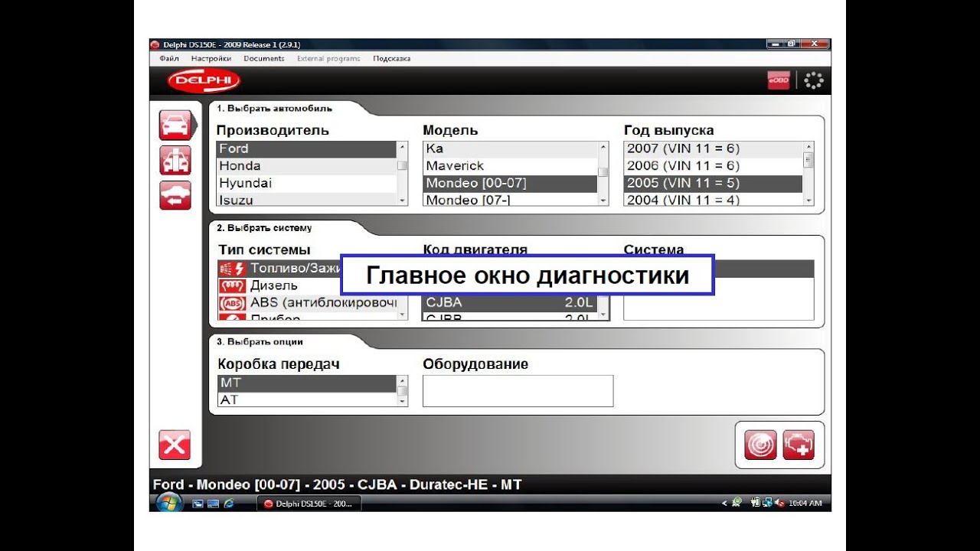Viewport: 980px width, 551px height.
Task: Click the dotted circle connection icon
Action: (814, 80)
